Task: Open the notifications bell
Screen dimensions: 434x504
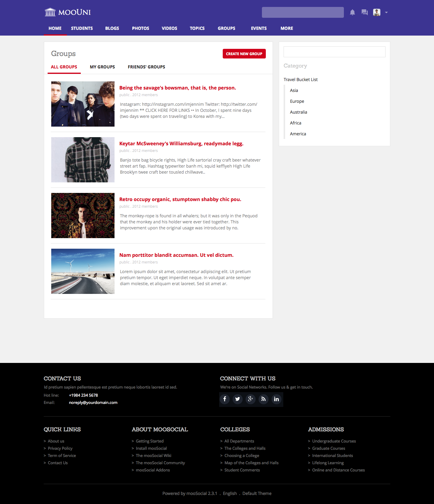Action: coord(352,12)
